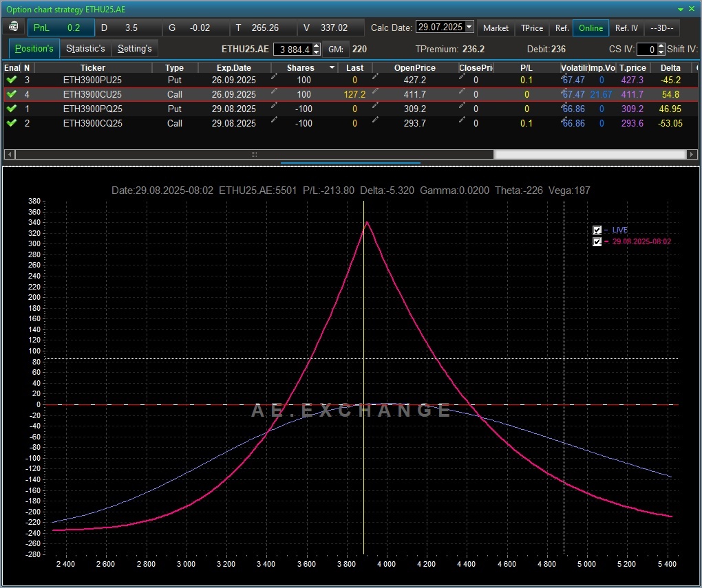Sort by the Exp.Date column header
The height and width of the screenshot is (588, 702).
click(234, 67)
